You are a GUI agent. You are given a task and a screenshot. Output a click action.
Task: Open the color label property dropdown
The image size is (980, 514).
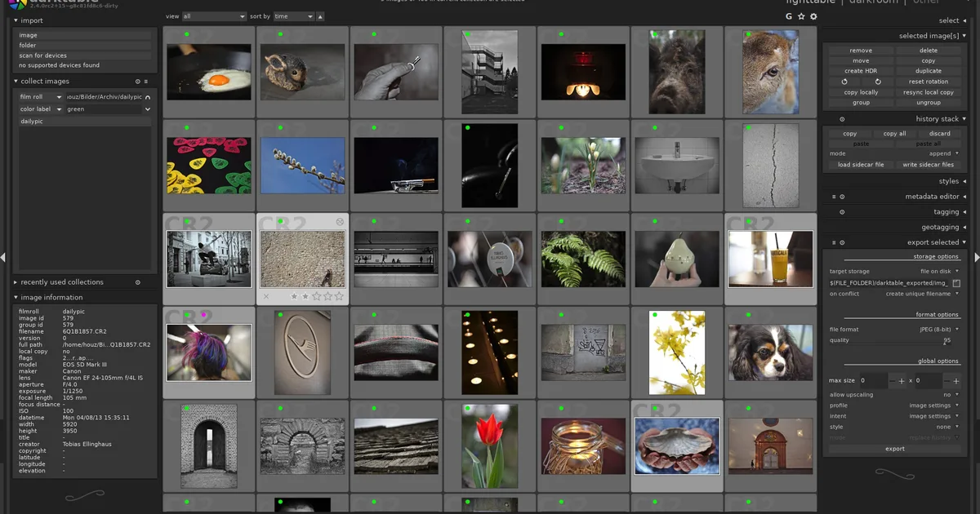(x=40, y=109)
